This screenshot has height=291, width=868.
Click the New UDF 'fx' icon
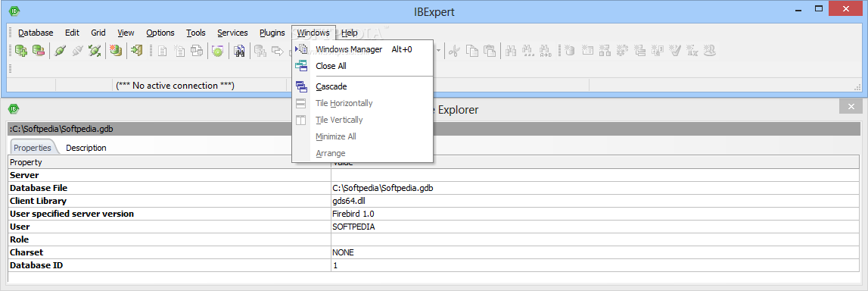[x=692, y=51]
